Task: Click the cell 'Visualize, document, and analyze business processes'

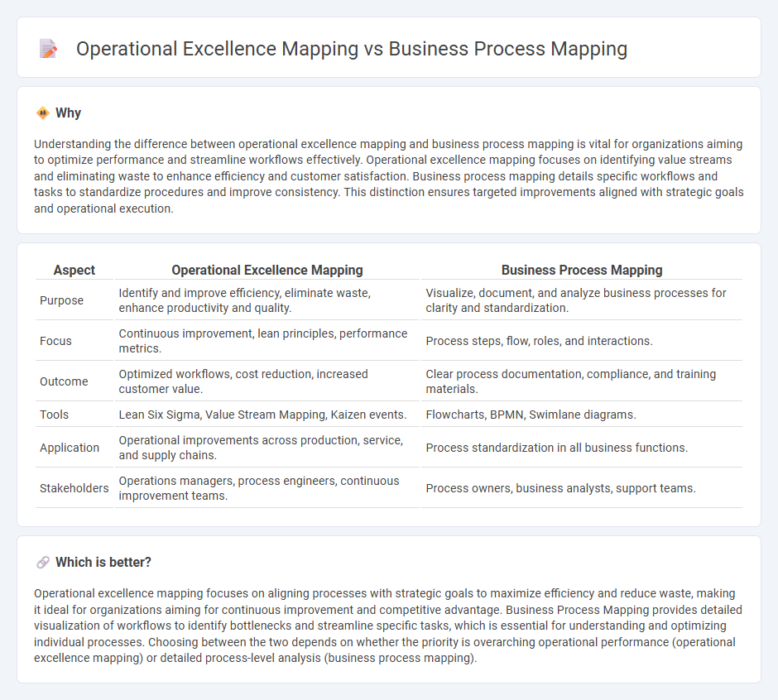Action: 582,300
